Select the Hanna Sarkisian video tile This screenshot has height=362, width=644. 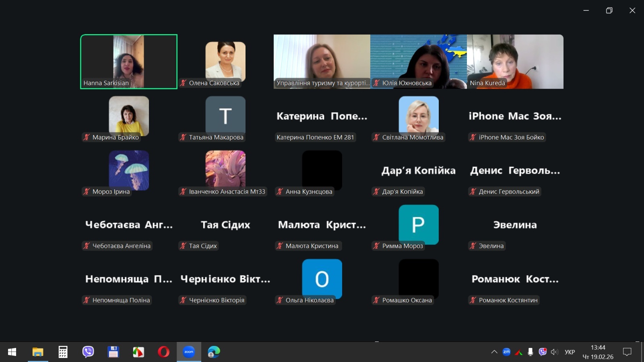coord(129,61)
